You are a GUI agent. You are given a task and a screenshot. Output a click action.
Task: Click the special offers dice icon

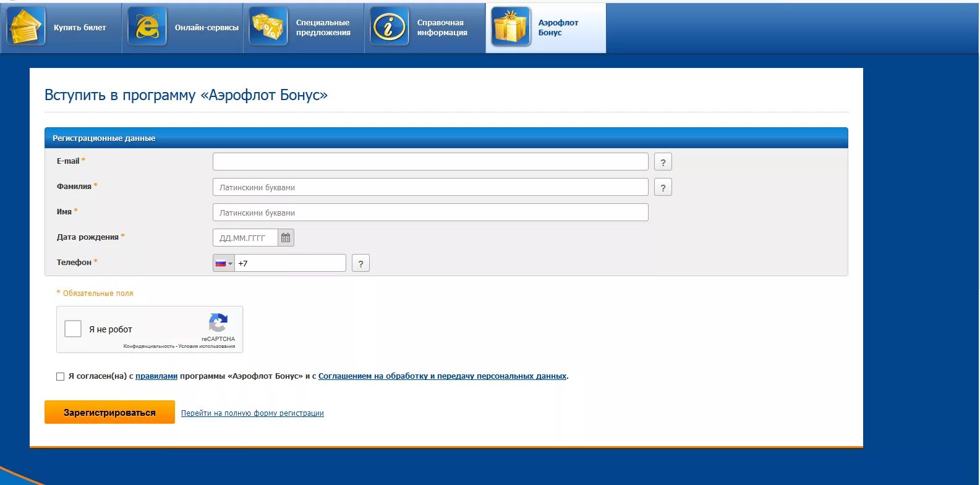click(268, 27)
